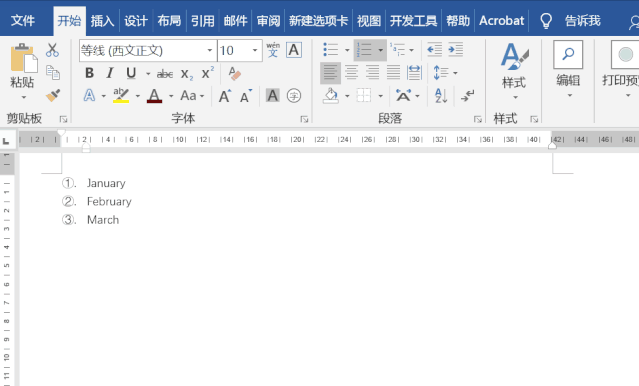
Task: Click the Asian layout character scaling icon
Action: point(403,96)
